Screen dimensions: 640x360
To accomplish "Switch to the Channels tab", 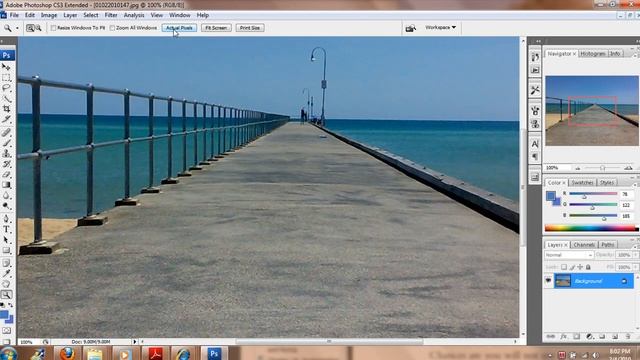I will coord(584,245).
